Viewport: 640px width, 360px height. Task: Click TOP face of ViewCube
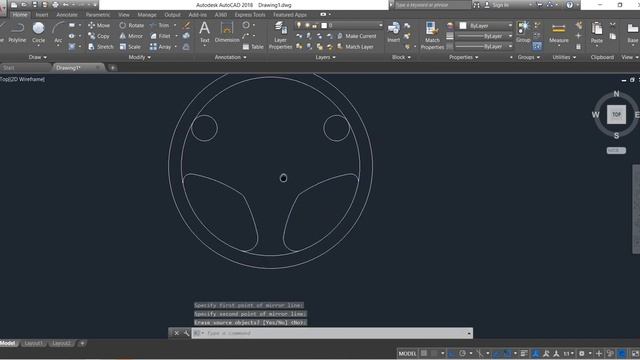click(x=616, y=115)
